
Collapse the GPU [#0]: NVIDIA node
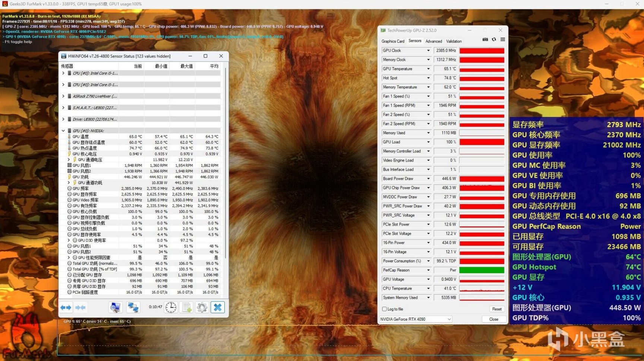point(63,131)
